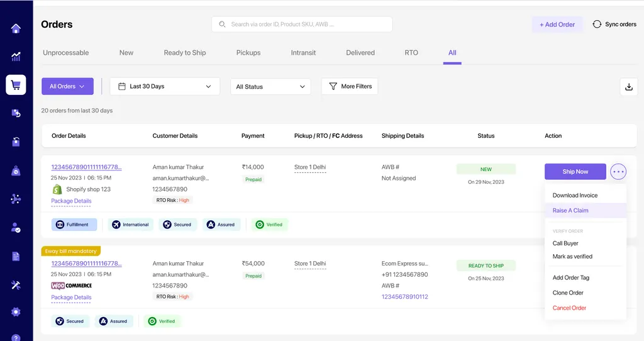Viewport: 644px width, 341px height.
Task: Click the + Add Order button
Action: [x=557, y=25]
